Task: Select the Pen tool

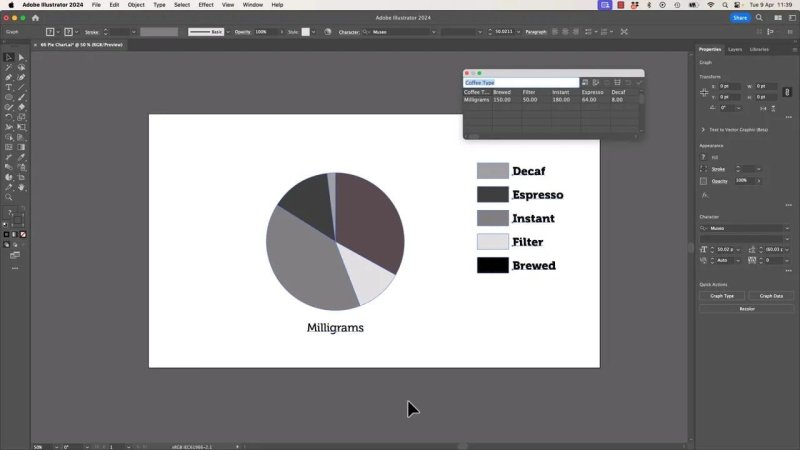Action: [9, 78]
